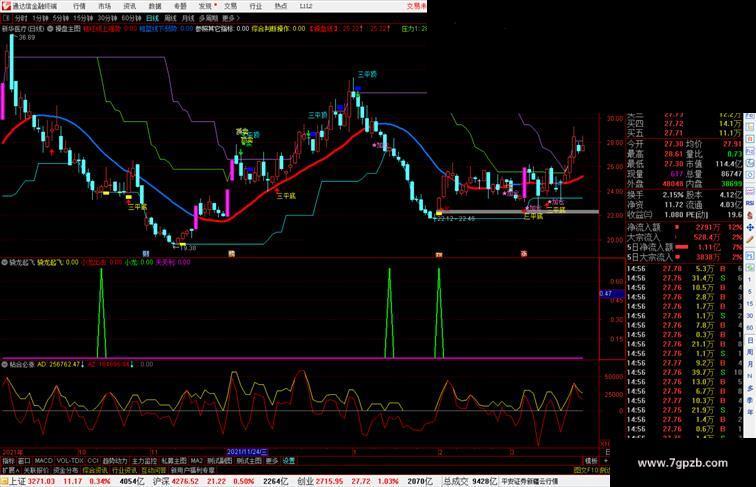Open settings icon beside 蛟龙起飞 indicator
This screenshot has width=756, height=487.
pos(4,262)
